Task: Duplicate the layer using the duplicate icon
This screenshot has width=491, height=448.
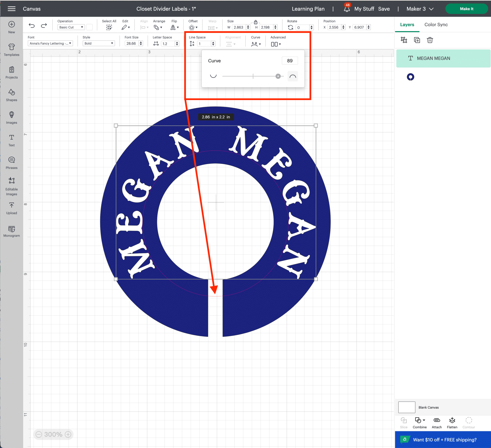Action: coord(417,40)
